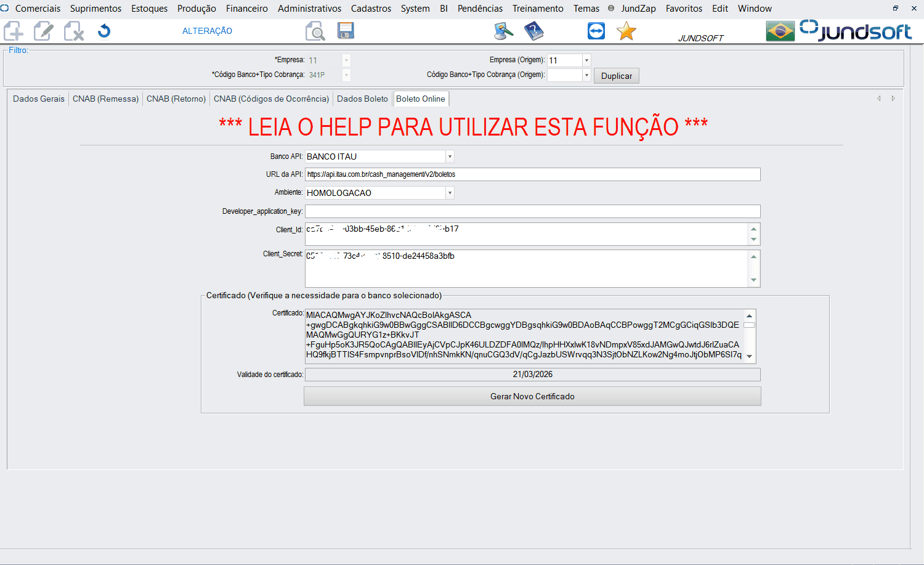Click the Duplicar button
Screen dimensions: 924x565
[x=616, y=76]
